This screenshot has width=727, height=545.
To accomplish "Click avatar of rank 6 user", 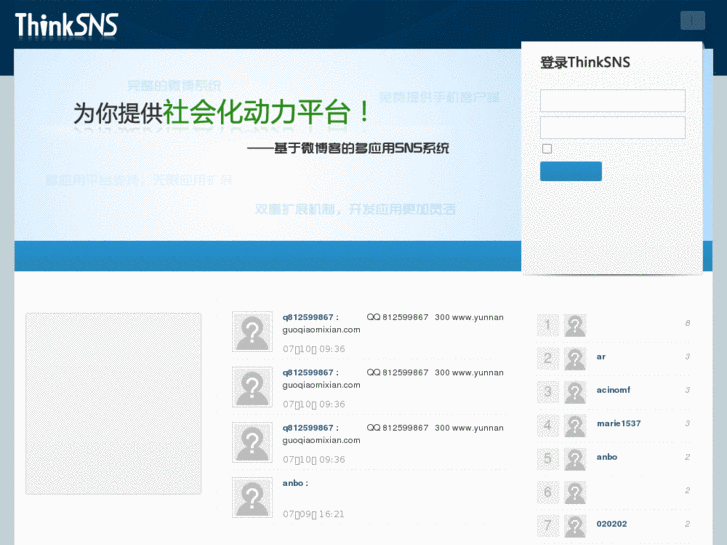I will (x=575, y=493).
